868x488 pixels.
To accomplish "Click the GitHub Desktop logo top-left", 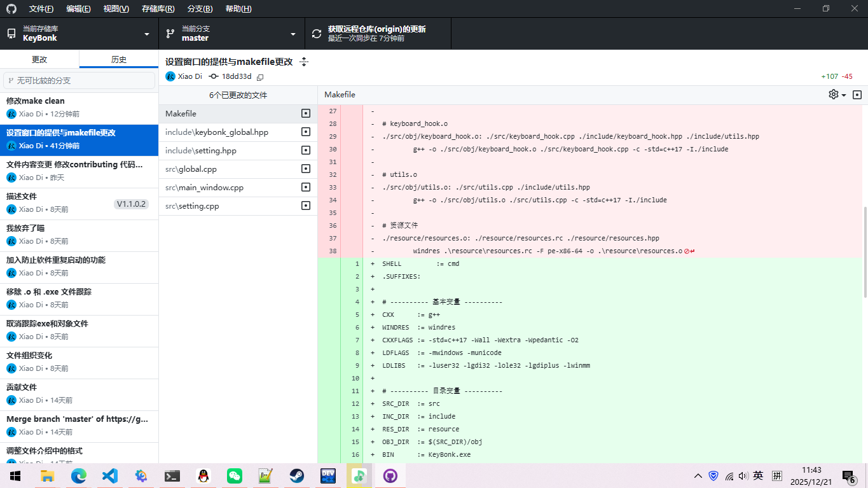I will click(11, 8).
